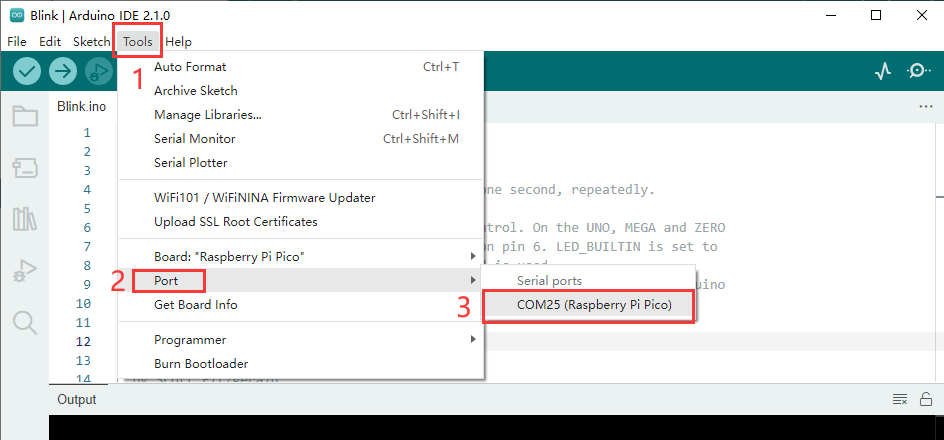Click the Tools menu
The height and width of the screenshot is (440, 944).
click(x=137, y=42)
